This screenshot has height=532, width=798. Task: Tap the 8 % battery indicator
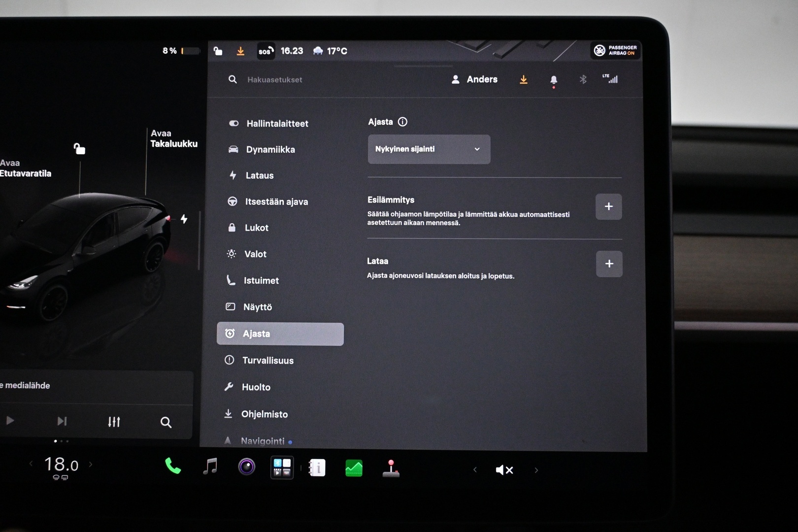(x=181, y=51)
